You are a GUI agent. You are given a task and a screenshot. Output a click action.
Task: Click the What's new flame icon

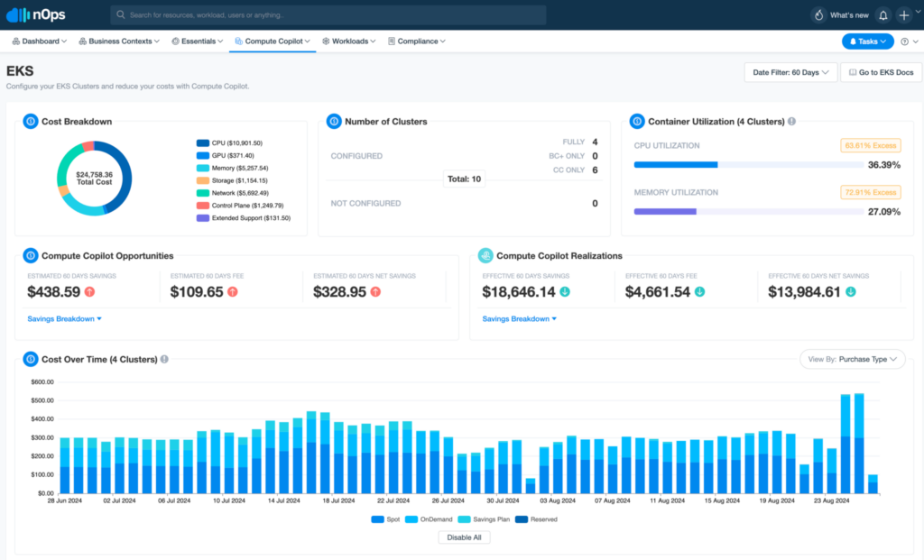[x=820, y=14]
